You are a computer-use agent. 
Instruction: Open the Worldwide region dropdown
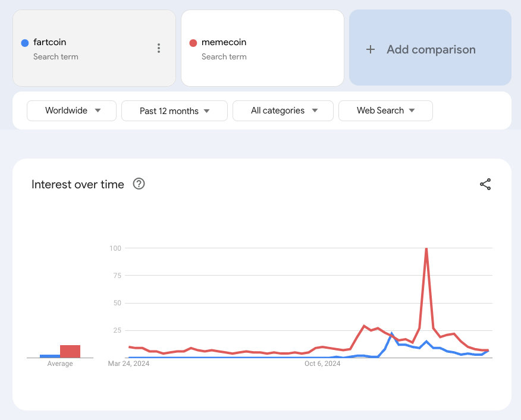71,110
